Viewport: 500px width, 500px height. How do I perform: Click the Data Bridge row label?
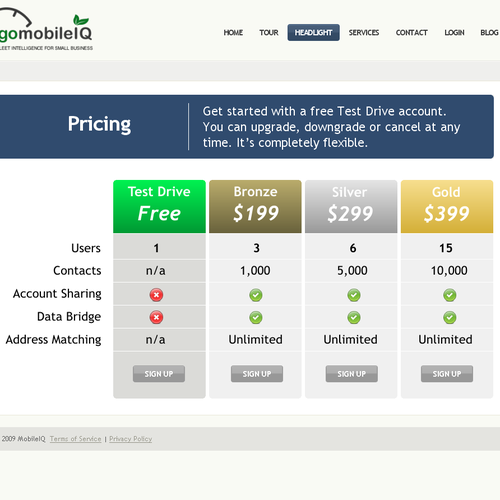coord(69,317)
